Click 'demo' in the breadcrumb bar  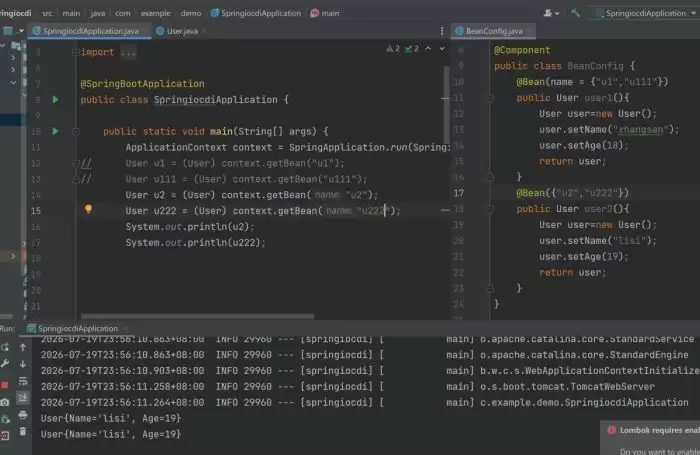point(191,13)
